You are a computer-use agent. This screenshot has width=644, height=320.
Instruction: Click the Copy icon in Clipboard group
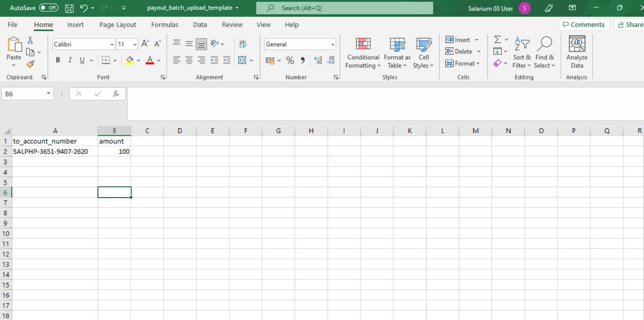(x=30, y=52)
